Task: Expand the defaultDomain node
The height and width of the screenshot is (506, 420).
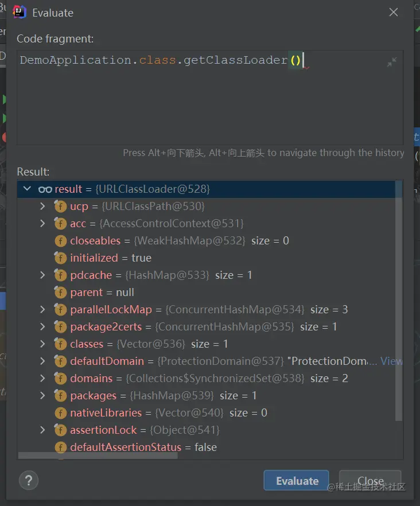Action: coord(42,361)
